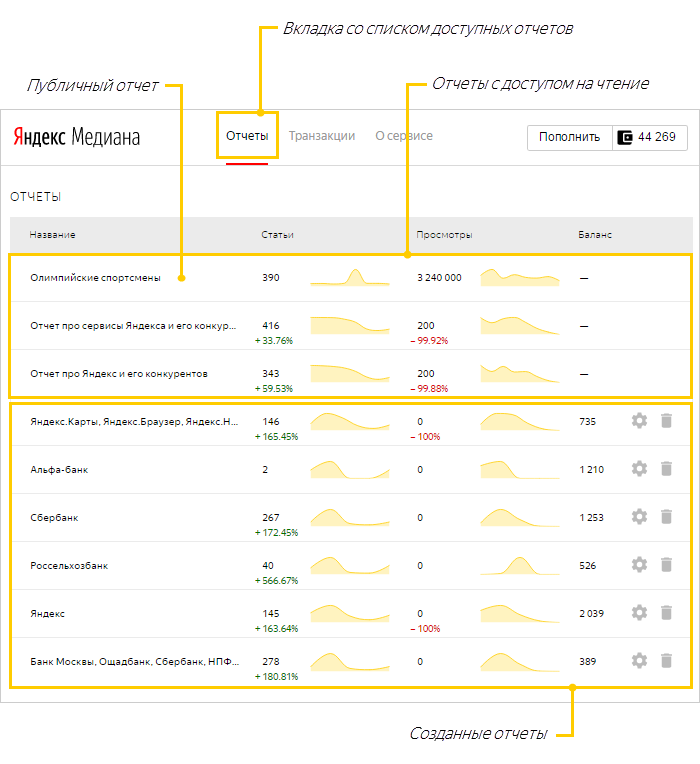This screenshot has width=700, height=764.
Task: Open the О сервисе tab
Action: tap(404, 136)
